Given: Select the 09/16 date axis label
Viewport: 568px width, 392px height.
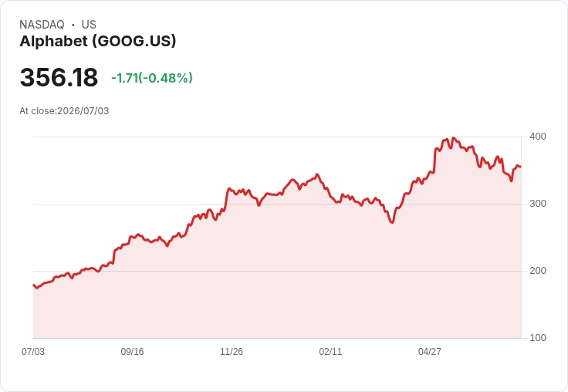Looking at the screenshot, I should (132, 352).
